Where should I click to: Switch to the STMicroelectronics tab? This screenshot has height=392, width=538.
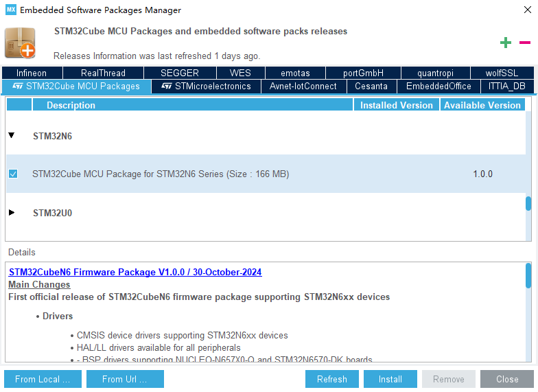point(206,87)
